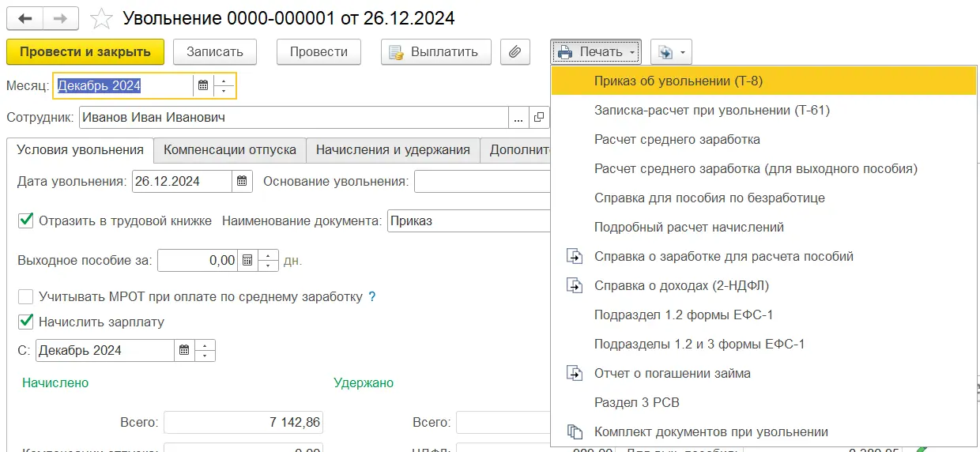Viewport: 980px width, 452px height.
Task: Collapse the Печать dropdown button
Action: [x=596, y=52]
